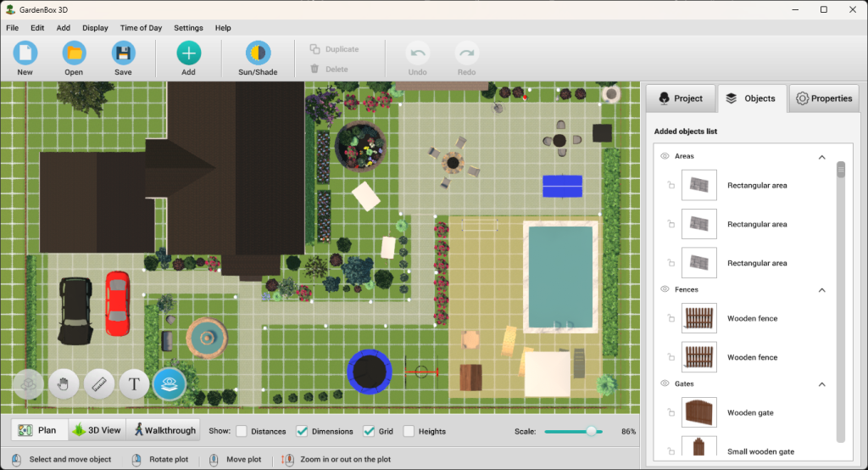This screenshot has height=470, width=868.
Task: Select the first Wooden fence thumbnail
Action: [x=699, y=318]
